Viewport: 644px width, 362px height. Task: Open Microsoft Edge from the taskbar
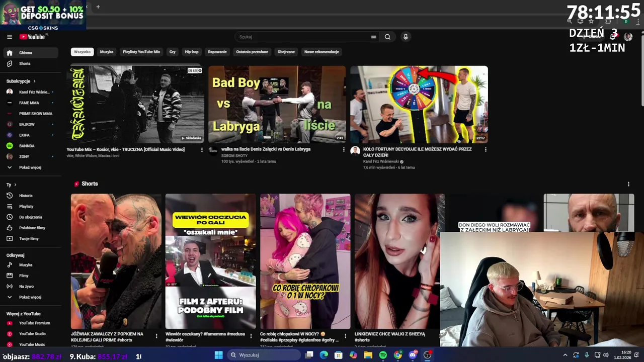(x=324, y=355)
